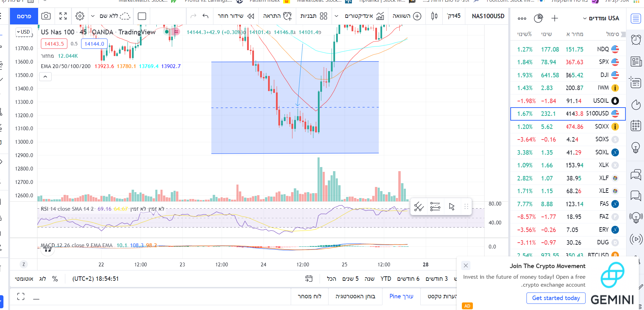Toggle logarithmic scale (לוג)
This screenshot has height=310, width=644.
43,279
